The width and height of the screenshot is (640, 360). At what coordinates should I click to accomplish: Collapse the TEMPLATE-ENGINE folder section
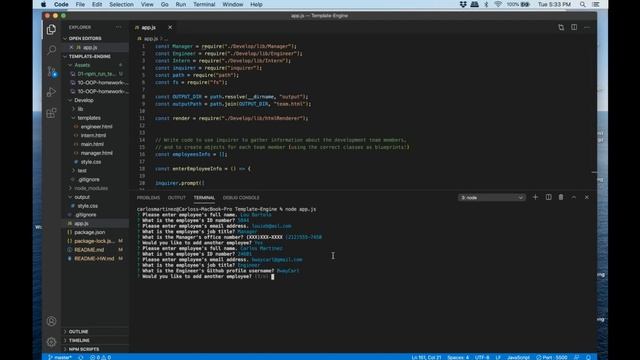pos(89,56)
